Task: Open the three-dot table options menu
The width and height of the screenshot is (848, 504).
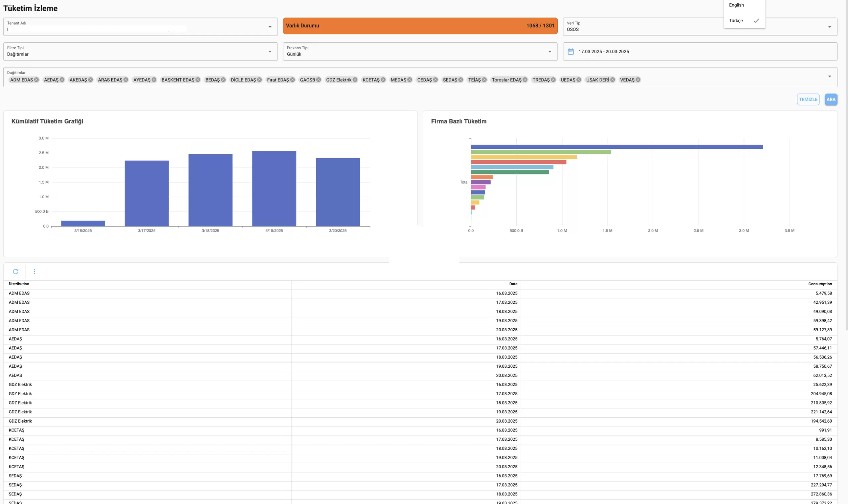Action: click(x=34, y=271)
